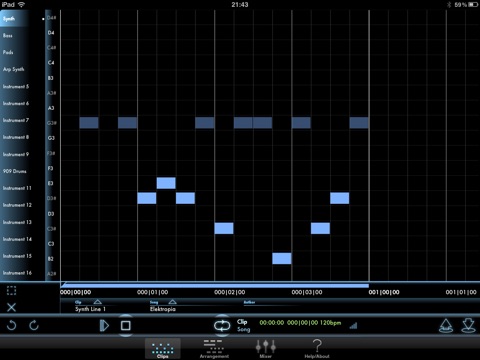Select the Instrument 11 track

click(17, 188)
